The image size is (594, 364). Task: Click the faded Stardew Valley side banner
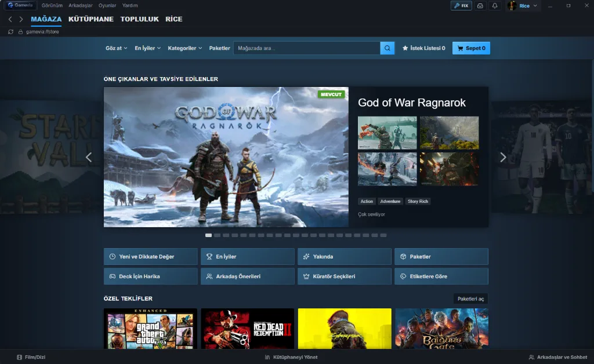[51, 157]
